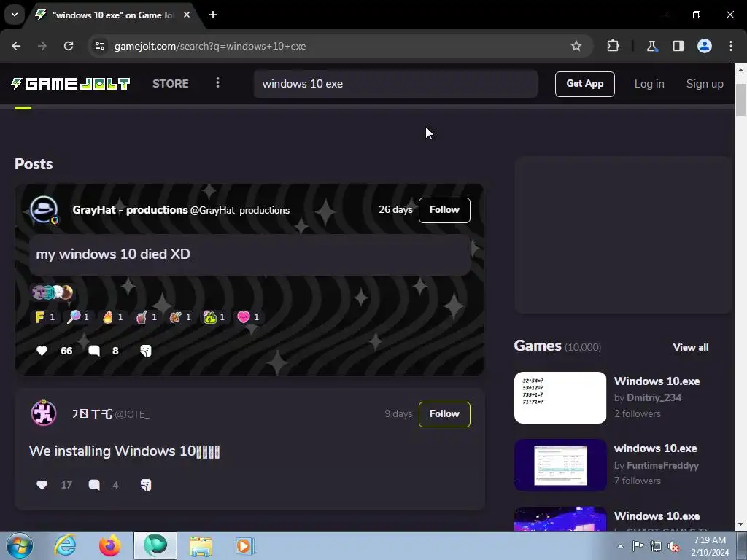Open the browser extensions puzzle icon
Screen dimensions: 747x560
point(613,46)
